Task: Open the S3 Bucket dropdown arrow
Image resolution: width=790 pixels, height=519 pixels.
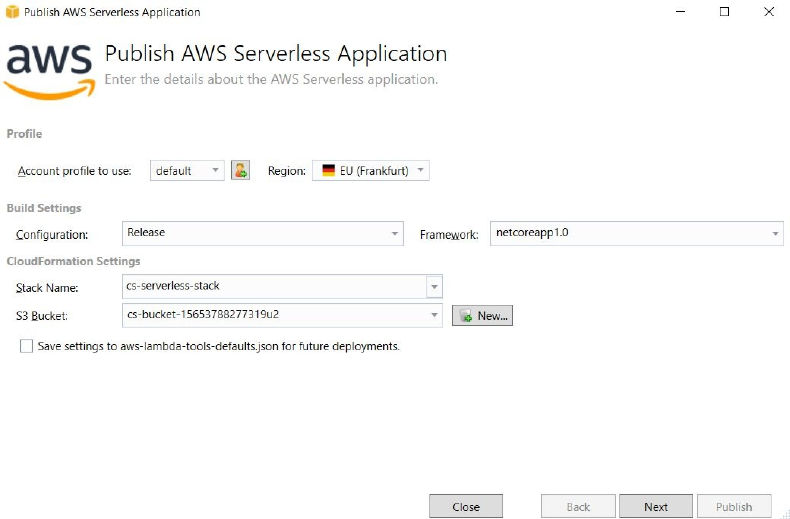Action: (x=434, y=316)
